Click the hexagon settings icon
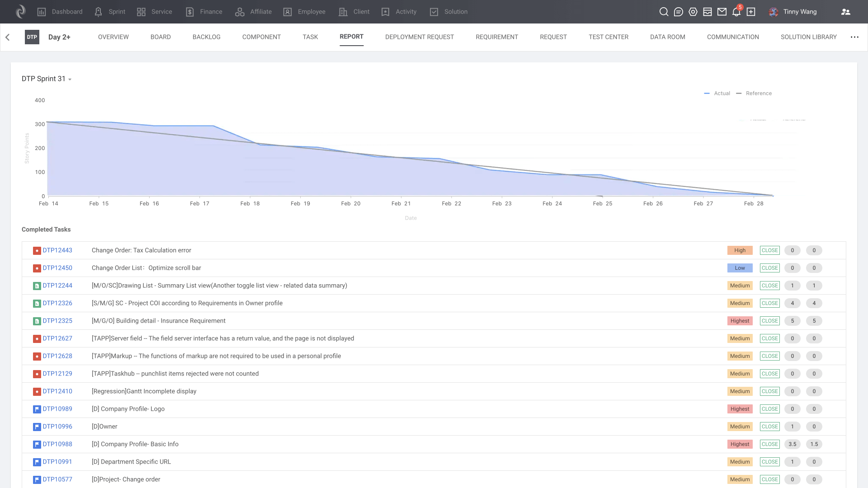This screenshot has width=868, height=488. (693, 12)
